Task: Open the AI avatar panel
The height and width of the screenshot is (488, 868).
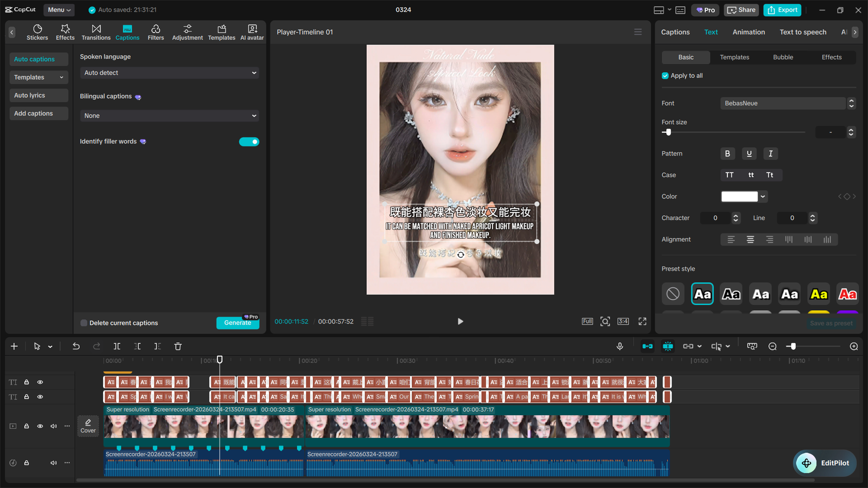Action: tap(252, 32)
